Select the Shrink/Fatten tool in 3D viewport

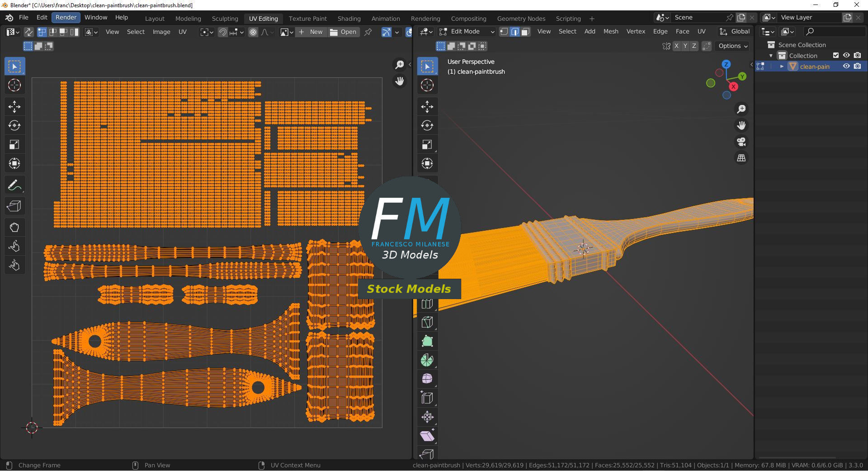[x=427, y=417]
